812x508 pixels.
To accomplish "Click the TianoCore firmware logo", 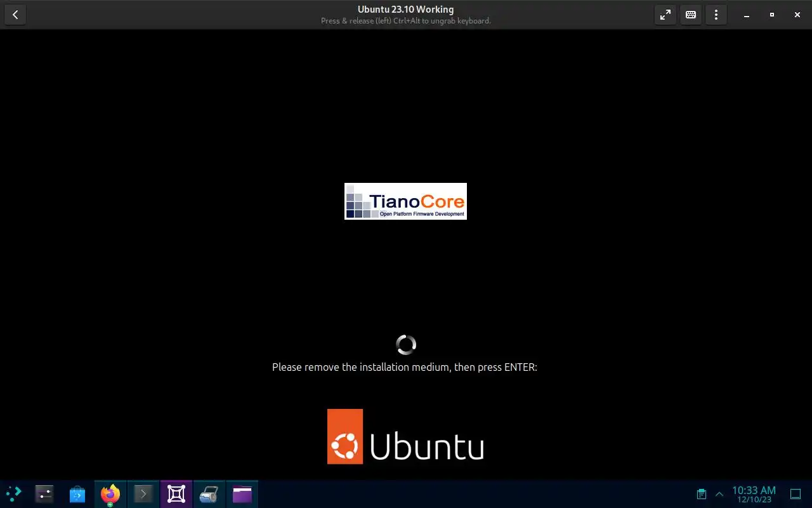I will coord(405,201).
